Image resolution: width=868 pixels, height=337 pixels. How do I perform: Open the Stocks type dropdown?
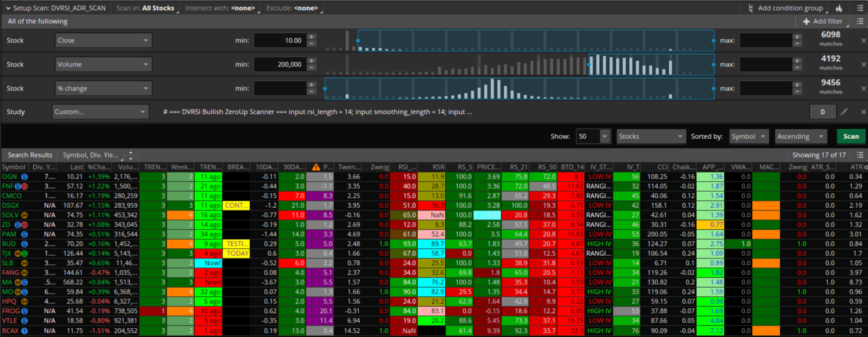651,136
